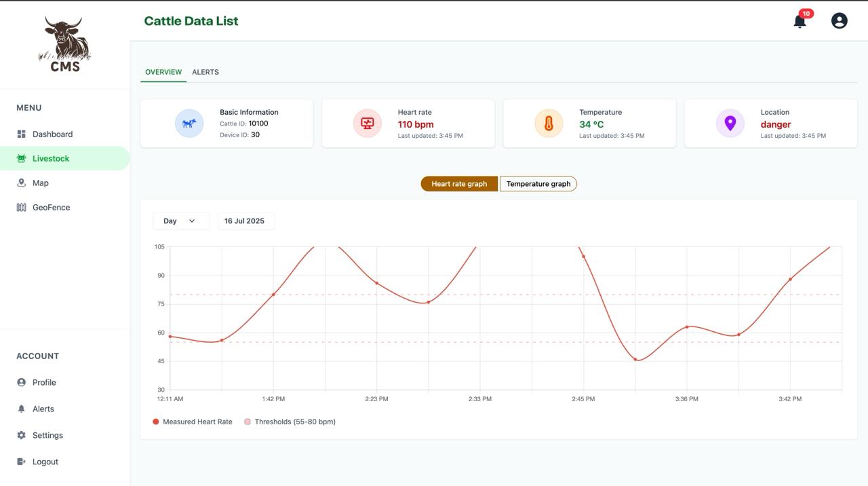The width and height of the screenshot is (868, 486).
Task: Click the purple Location pin icon
Action: click(x=730, y=124)
